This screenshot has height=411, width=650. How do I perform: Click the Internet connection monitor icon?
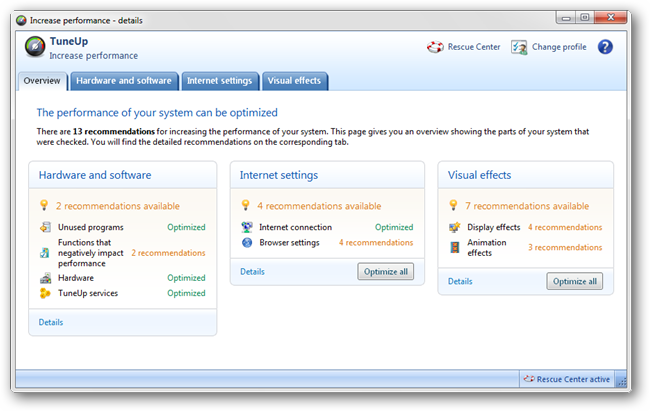point(247,227)
